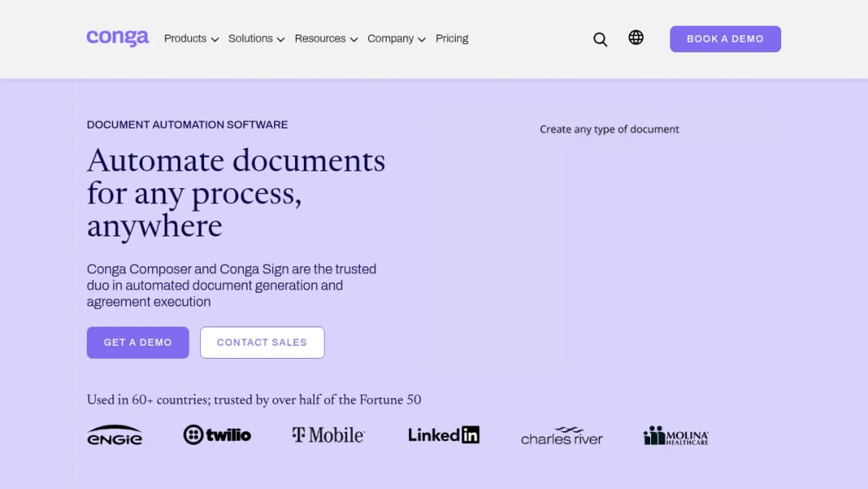This screenshot has height=489, width=868.
Task: Click the Conga logo
Action: pyautogui.click(x=117, y=38)
